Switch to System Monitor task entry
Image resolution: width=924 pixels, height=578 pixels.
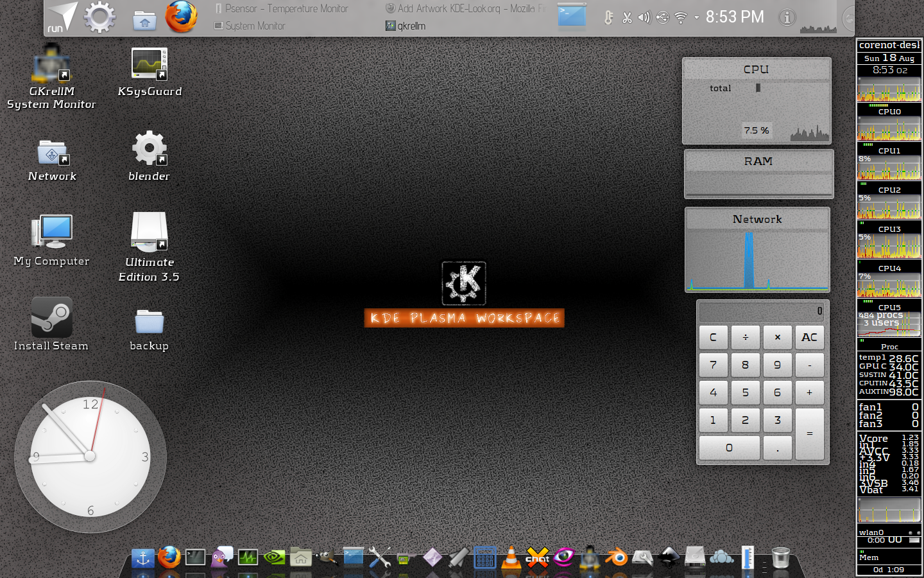point(250,26)
